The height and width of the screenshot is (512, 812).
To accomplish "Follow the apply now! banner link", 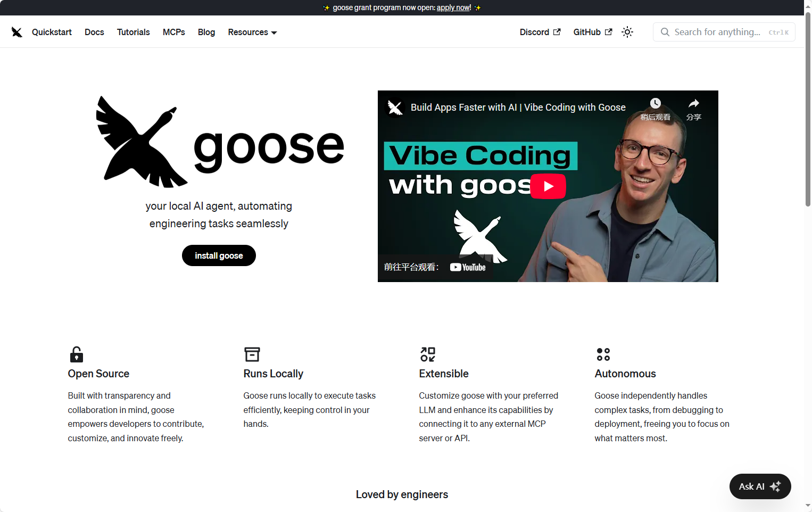I will pyautogui.click(x=454, y=7).
